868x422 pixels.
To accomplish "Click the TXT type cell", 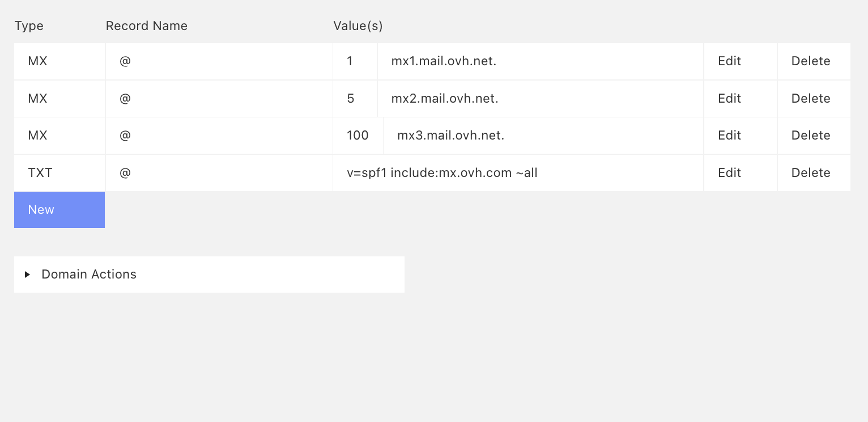I will [x=40, y=173].
